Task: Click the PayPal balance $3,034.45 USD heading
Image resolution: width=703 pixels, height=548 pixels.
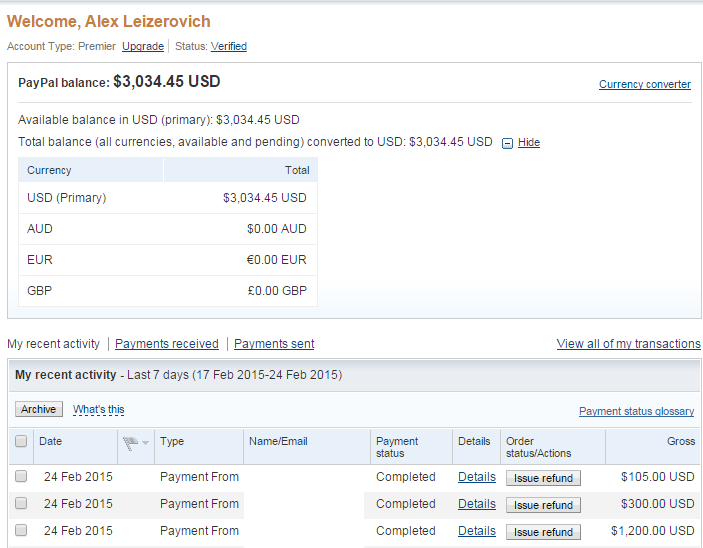Action: 119,82
